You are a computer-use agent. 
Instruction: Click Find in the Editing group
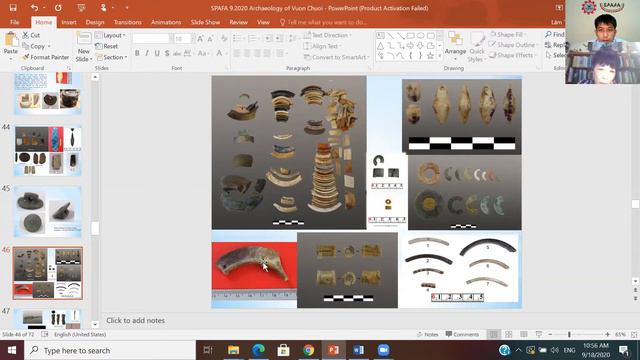click(x=554, y=34)
